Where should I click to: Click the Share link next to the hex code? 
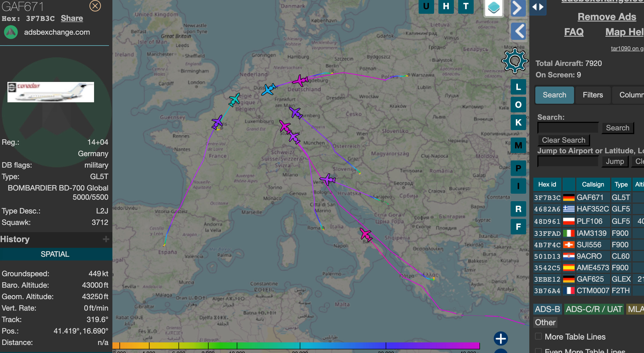(72, 18)
